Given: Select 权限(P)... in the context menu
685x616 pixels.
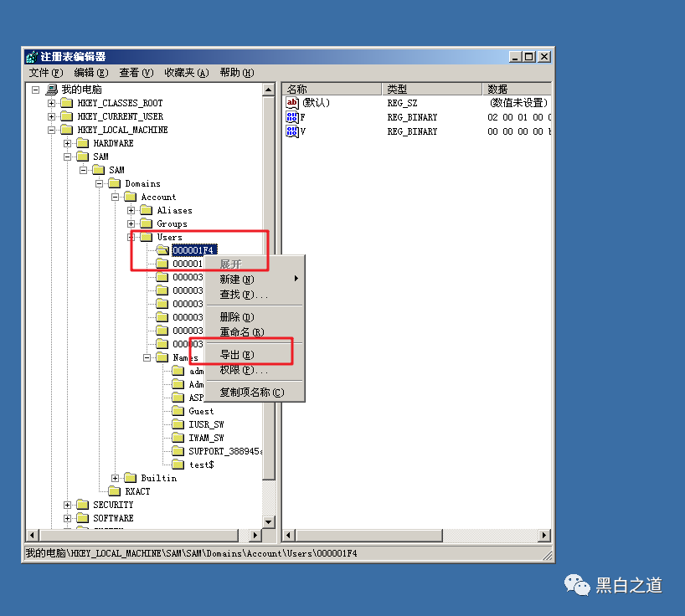Looking at the screenshot, I should coord(243,370).
